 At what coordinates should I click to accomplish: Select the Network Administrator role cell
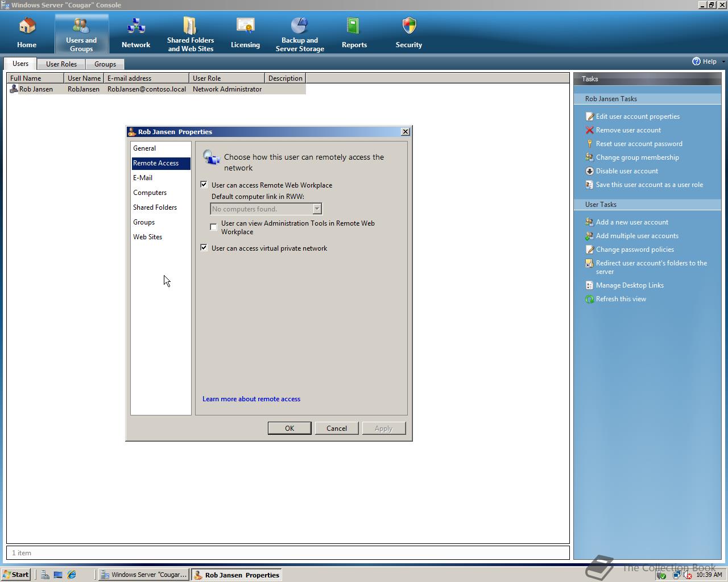[227, 89]
